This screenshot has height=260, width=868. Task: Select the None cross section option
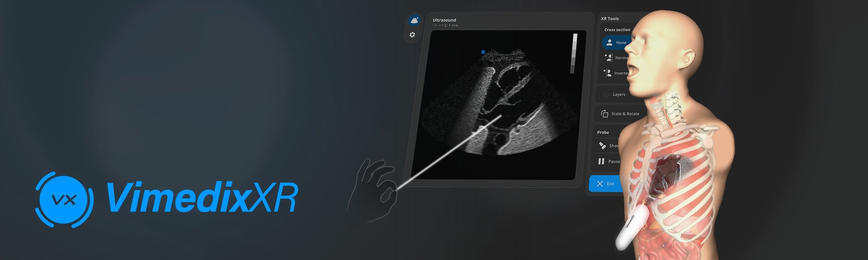click(617, 42)
